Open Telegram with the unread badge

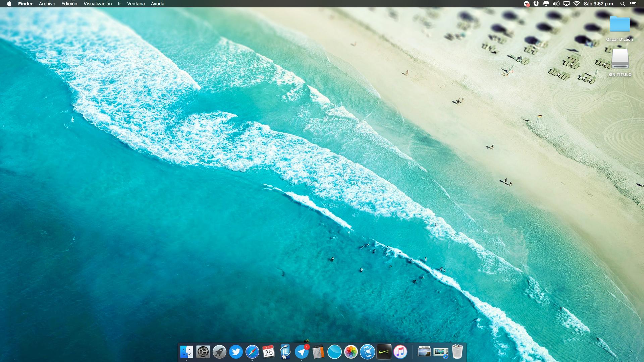click(302, 352)
